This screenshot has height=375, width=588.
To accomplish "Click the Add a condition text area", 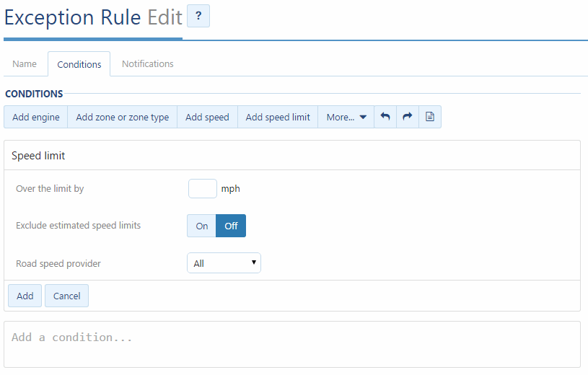I will pyautogui.click(x=292, y=344).
